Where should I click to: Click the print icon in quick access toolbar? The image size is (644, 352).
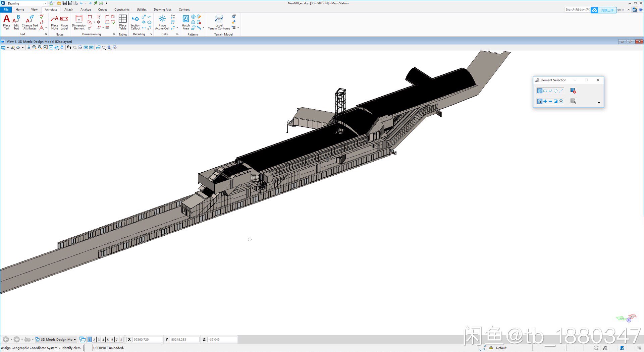(101, 3)
